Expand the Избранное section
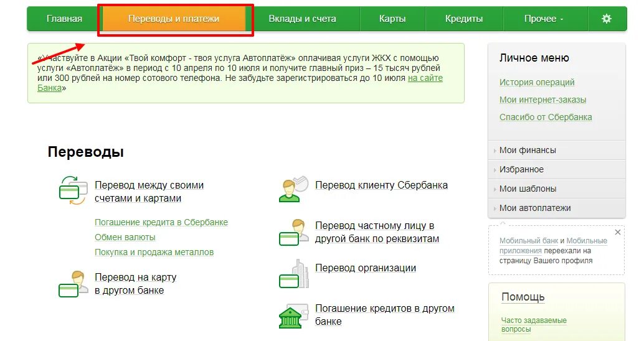The width and height of the screenshot is (644, 341). (x=557, y=169)
